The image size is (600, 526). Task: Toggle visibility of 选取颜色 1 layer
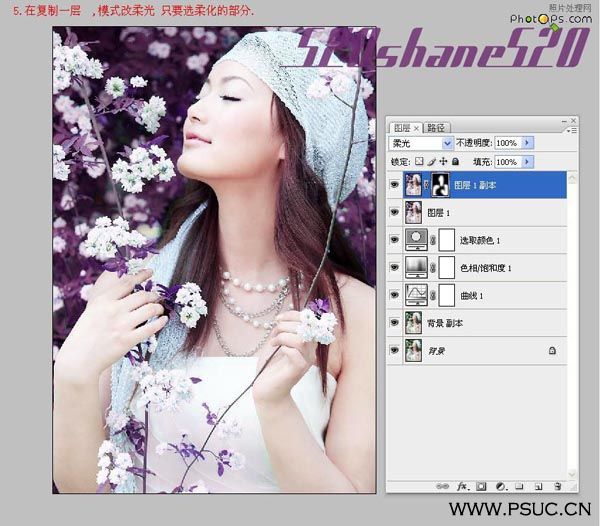coord(394,240)
